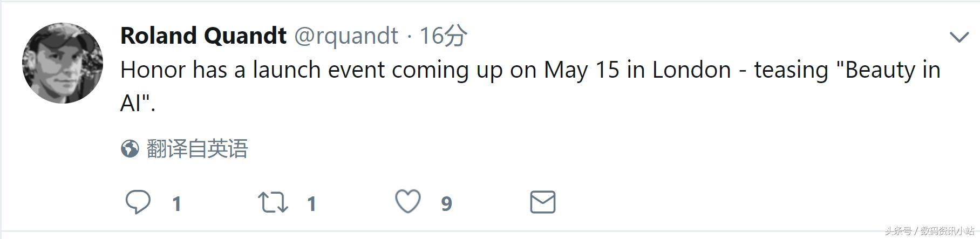Click the globe icon beside the translation label
The width and height of the screenshot is (980, 239).
tap(130, 148)
